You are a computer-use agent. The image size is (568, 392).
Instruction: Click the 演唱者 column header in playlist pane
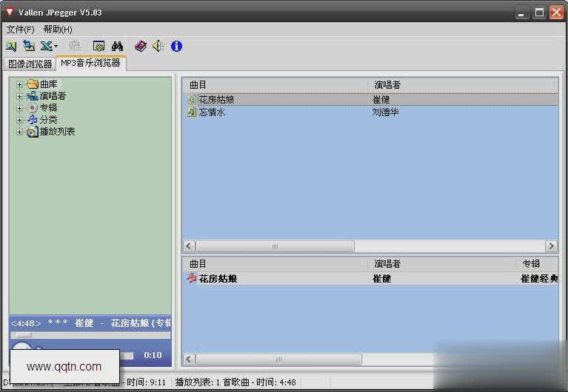(442, 264)
